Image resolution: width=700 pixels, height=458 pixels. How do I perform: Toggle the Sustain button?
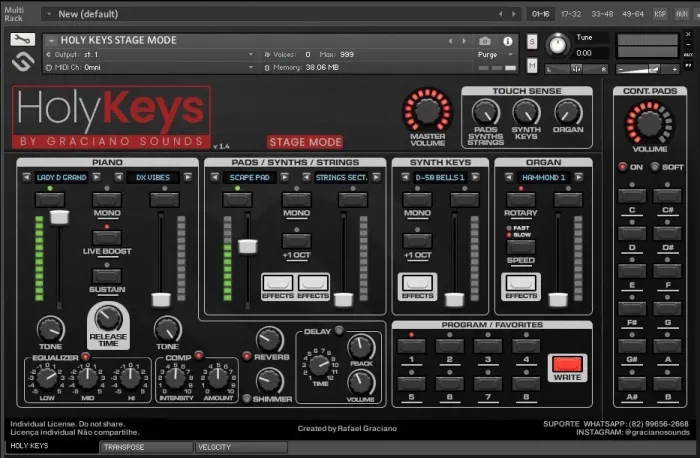tap(107, 276)
